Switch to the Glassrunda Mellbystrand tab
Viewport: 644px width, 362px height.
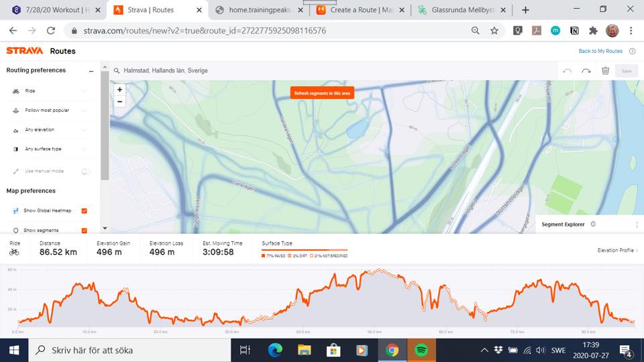click(x=462, y=10)
